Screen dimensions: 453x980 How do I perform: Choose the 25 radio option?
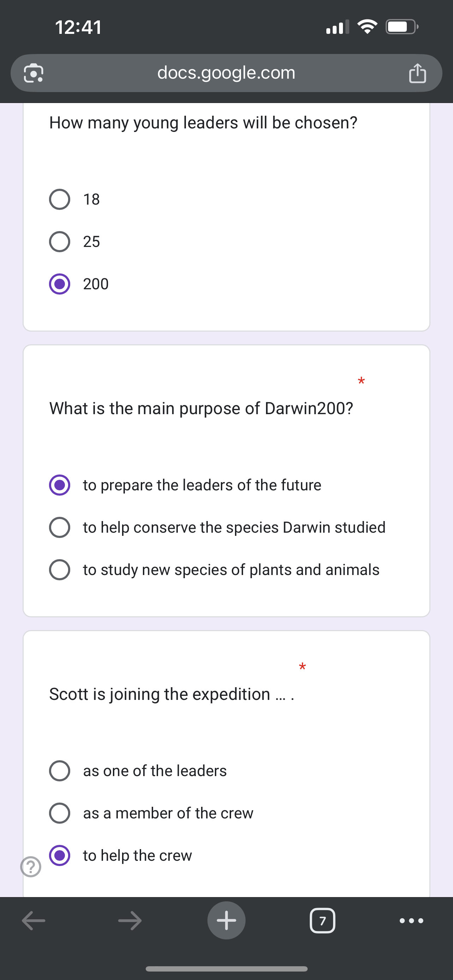tap(60, 242)
